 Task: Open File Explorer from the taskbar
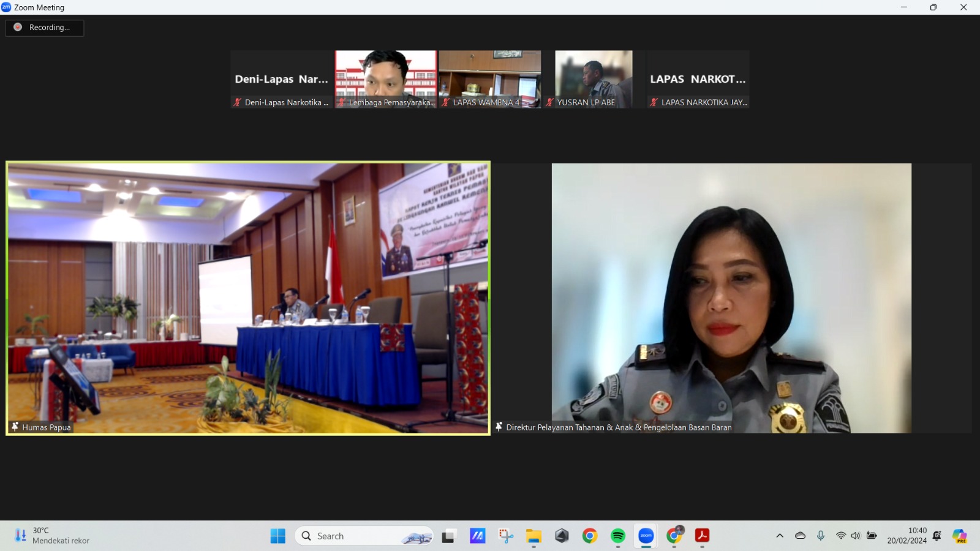[533, 536]
